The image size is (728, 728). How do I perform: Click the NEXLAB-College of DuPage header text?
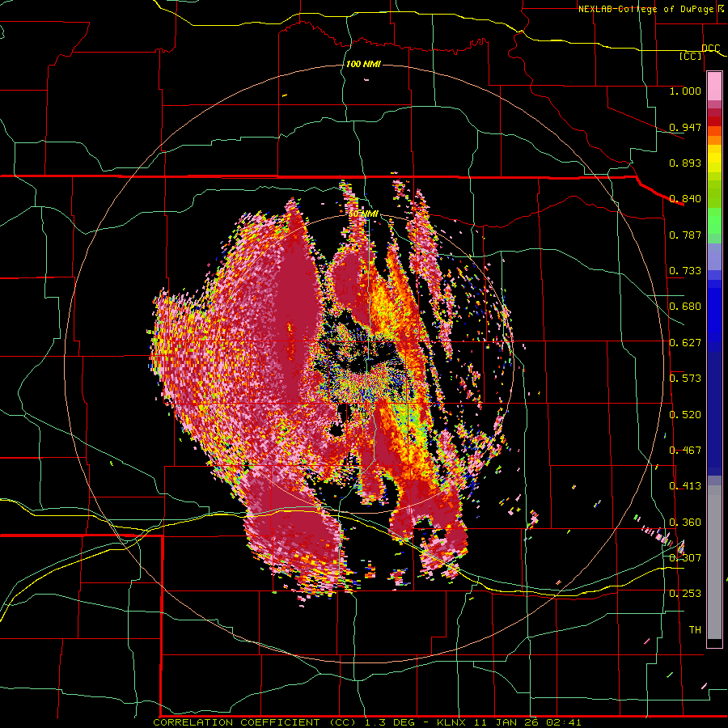650,9
